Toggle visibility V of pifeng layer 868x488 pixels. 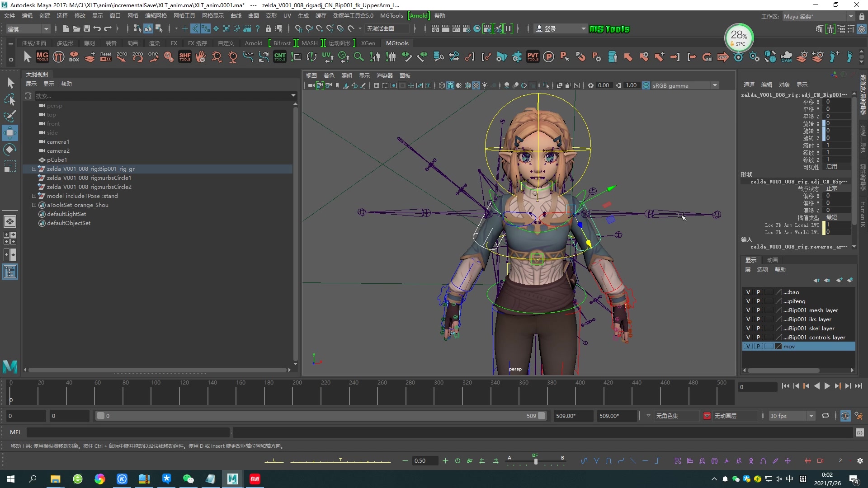click(x=748, y=301)
